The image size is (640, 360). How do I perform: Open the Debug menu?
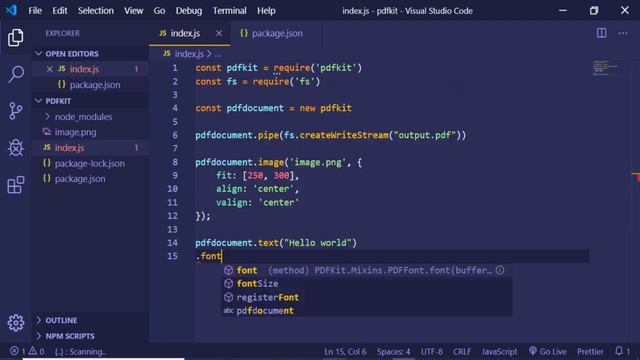[x=189, y=11]
